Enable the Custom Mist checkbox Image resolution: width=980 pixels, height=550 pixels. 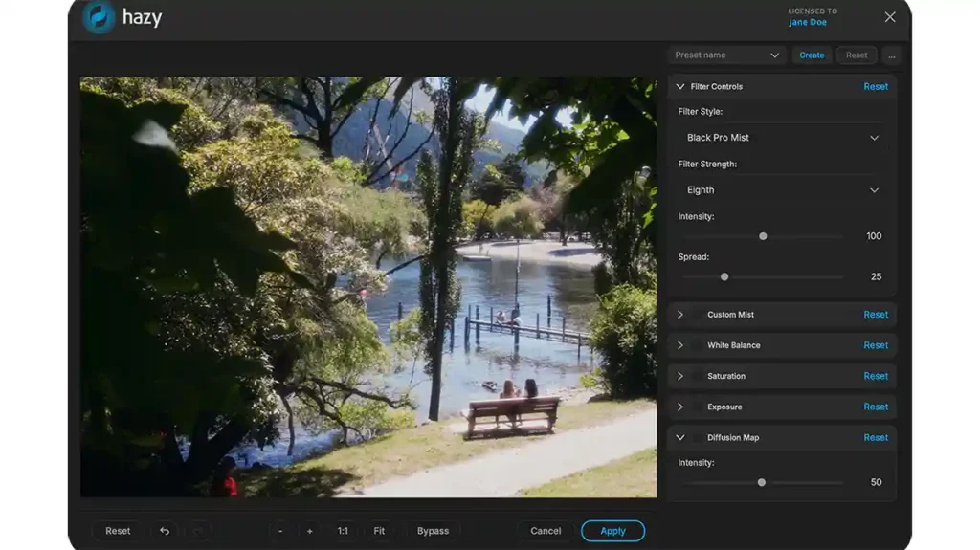(x=697, y=315)
